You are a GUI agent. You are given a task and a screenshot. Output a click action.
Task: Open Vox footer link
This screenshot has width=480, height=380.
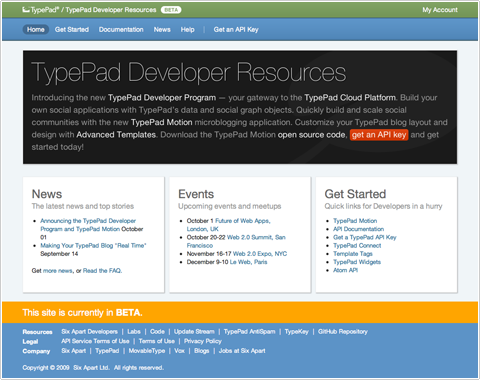point(179,351)
